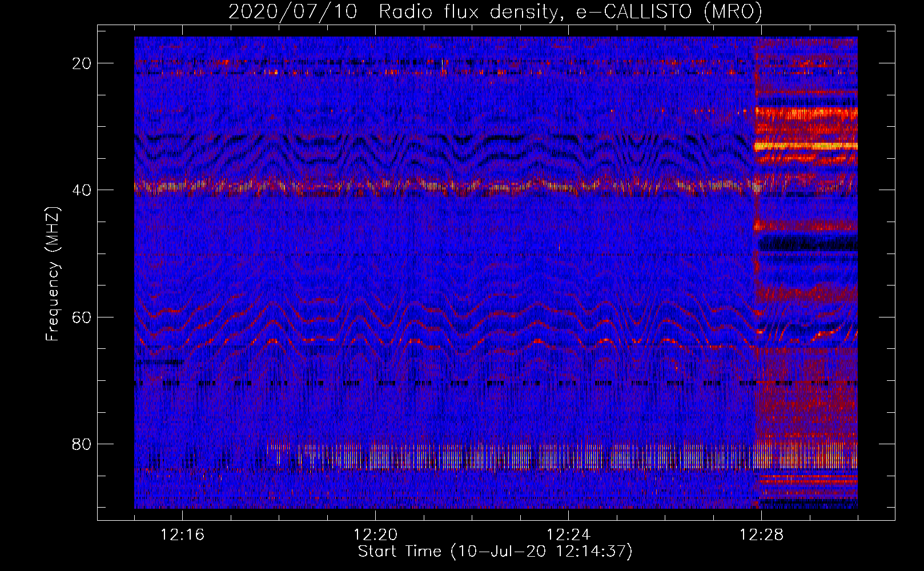Viewport: 924px width, 571px height.
Task: Click the 40 MHz frequency tick label
Action: click(x=82, y=190)
